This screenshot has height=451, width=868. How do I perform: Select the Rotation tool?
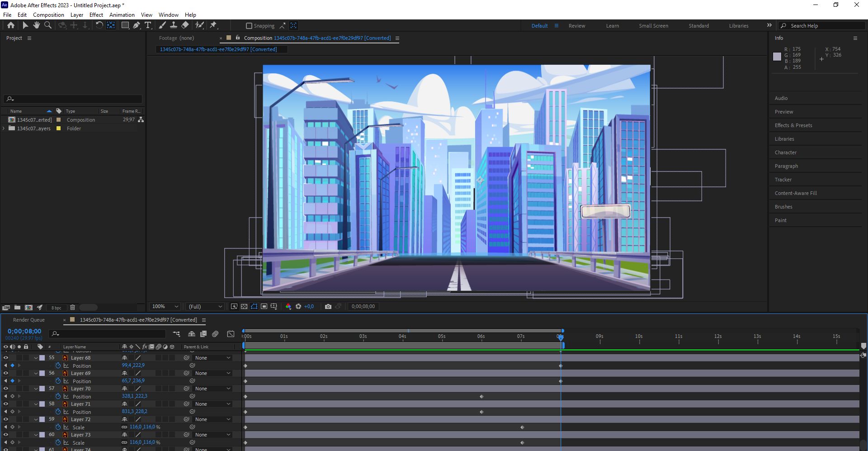pos(99,25)
